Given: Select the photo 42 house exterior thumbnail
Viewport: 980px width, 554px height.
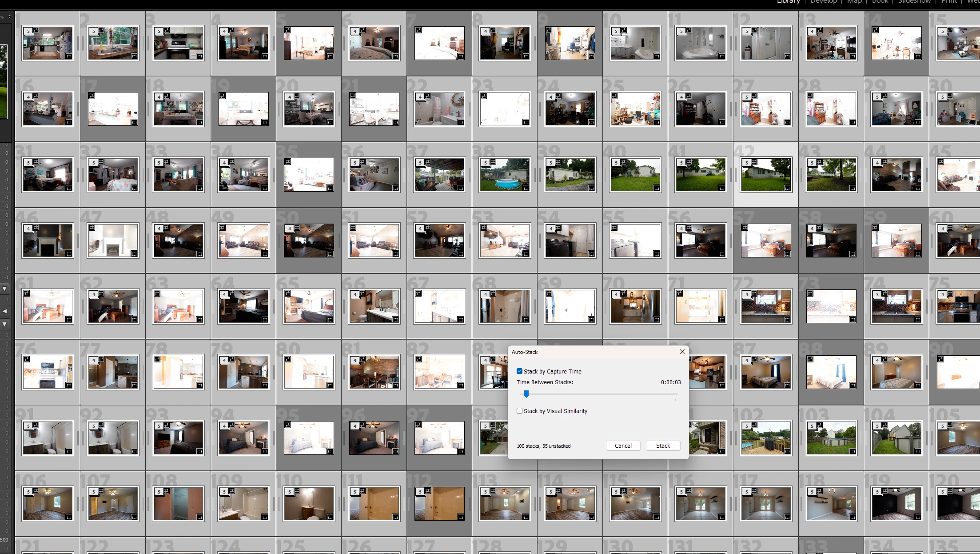Looking at the screenshot, I should tap(766, 175).
